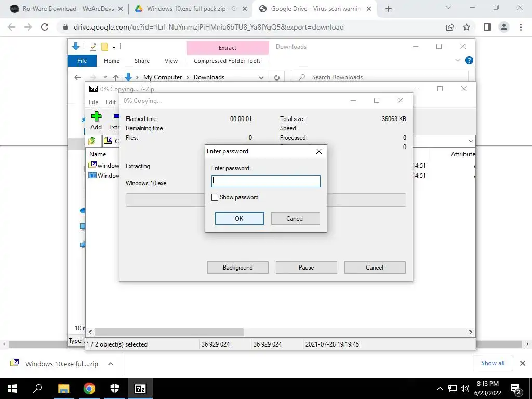Open the notification center icon
532x399 pixels.
516,389
